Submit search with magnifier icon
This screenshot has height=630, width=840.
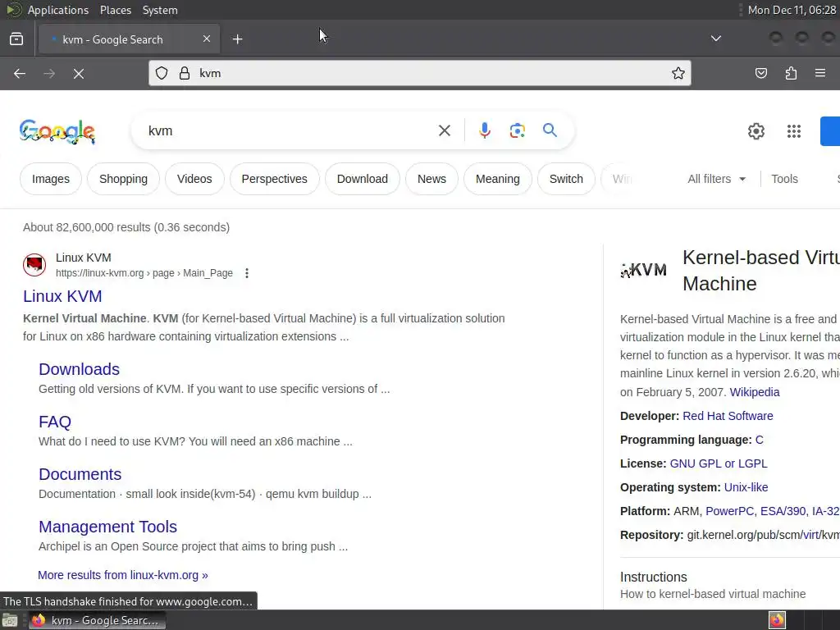tap(550, 130)
